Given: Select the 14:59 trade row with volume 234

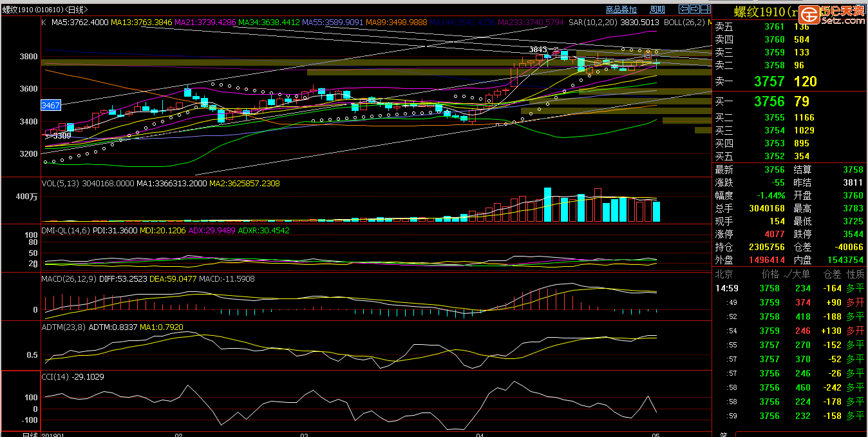Looking at the screenshot, I should pyautogui.click(x=790, y=288).
